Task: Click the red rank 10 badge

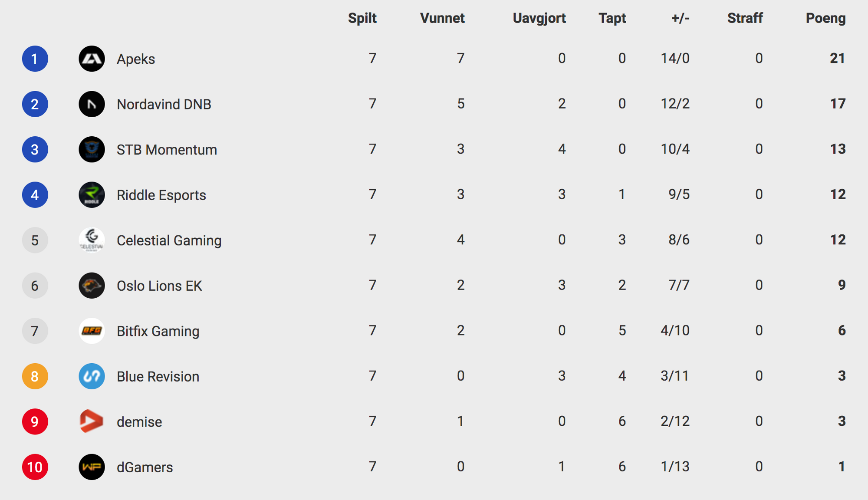Action: (x=35, y=467)
